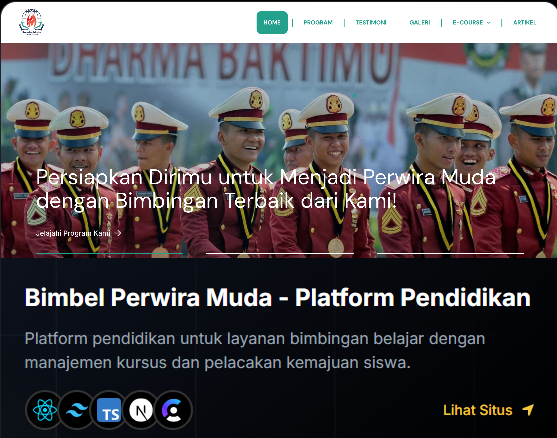Click the Next.js N icon
The width and height of the screenshot is (557, 438).
[141, 410]
